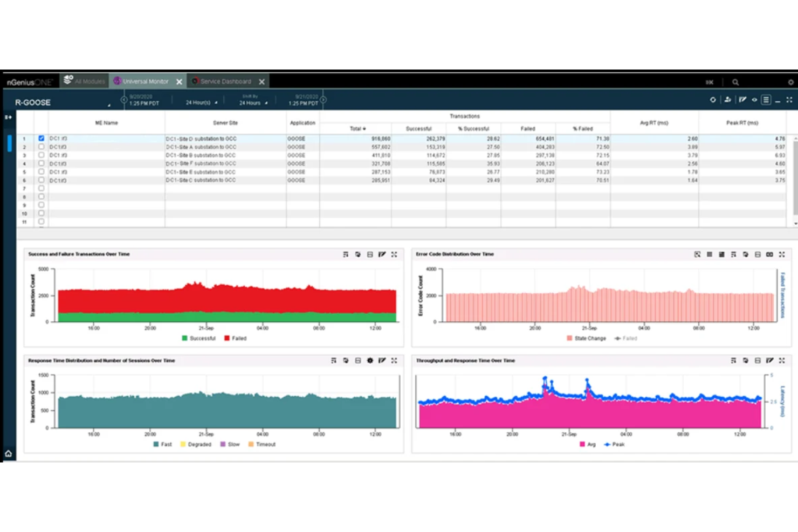Sort the table by the Total column
This screenshot has width=798, height=532.
point(356,129)
